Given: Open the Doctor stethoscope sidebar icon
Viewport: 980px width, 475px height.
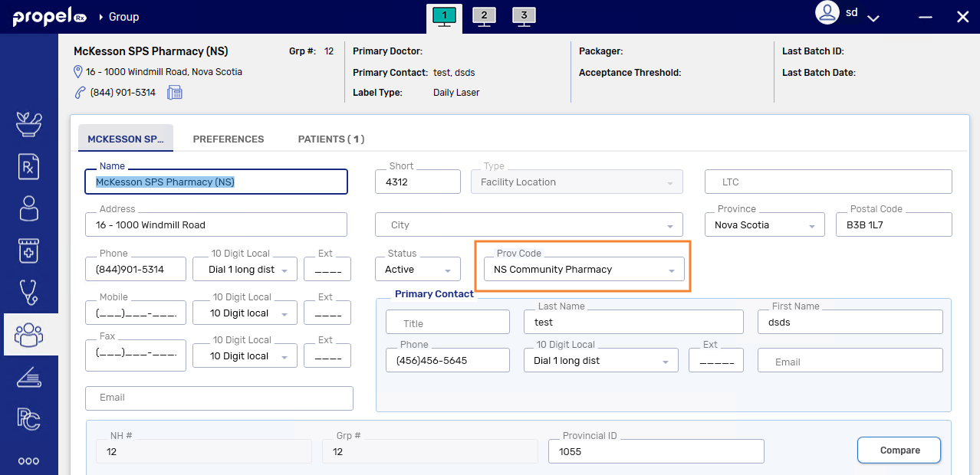Looking at the screenshot, I should click(29, 292).
